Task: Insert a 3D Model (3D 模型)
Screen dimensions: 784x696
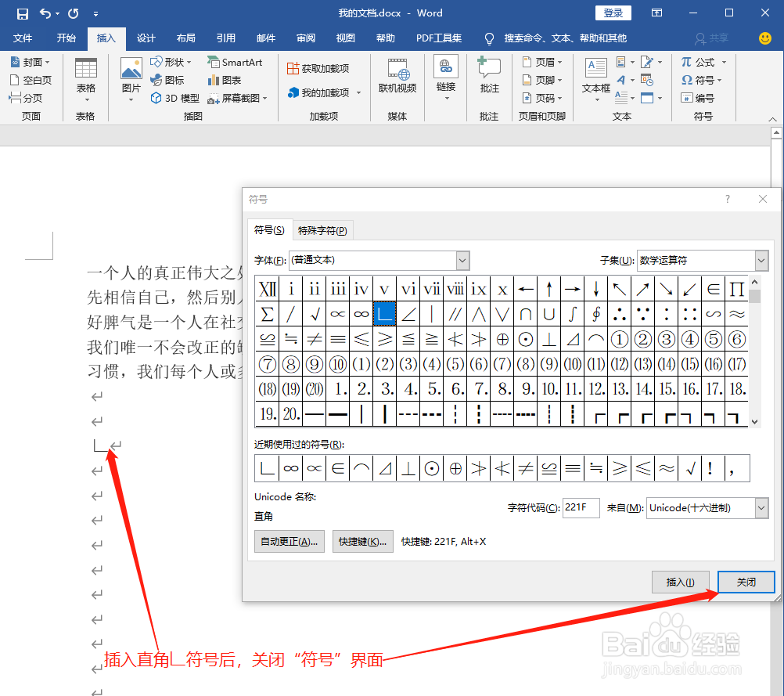Action: point(175,98)
